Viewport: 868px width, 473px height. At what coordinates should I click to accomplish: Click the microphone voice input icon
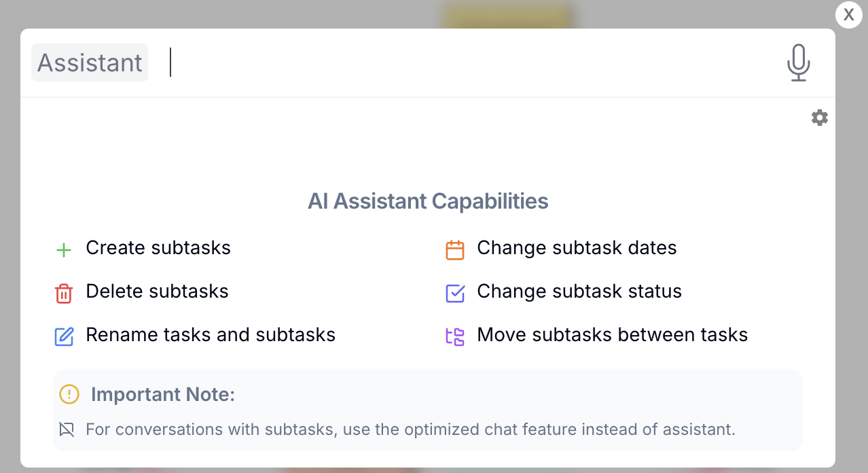click(x=799, y=63)
